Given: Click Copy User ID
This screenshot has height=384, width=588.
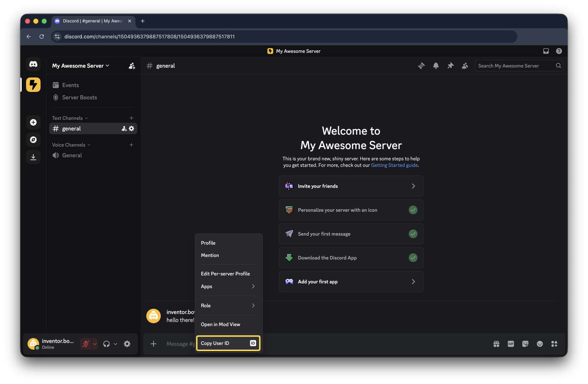Looking at the screenshot, I should (228, 343).
